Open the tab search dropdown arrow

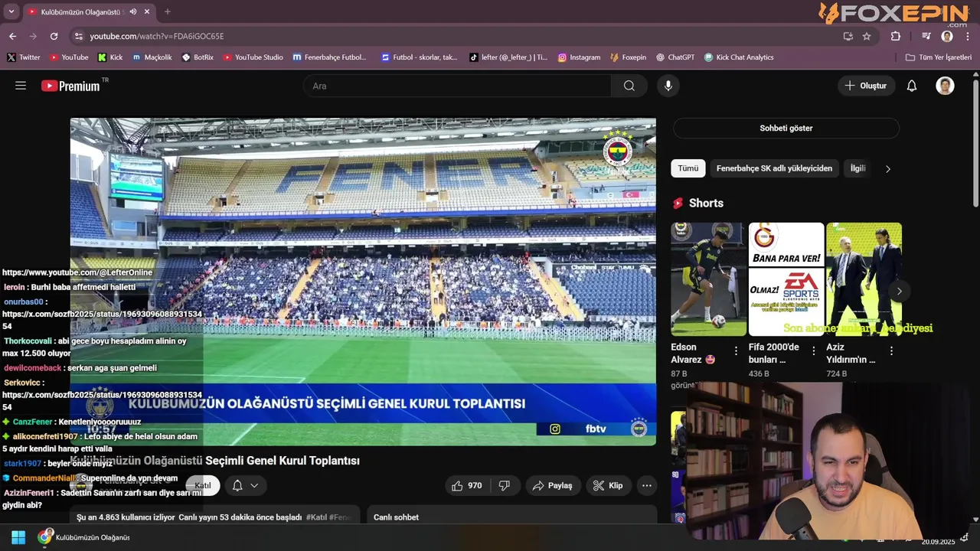click(x=11, y=11)
